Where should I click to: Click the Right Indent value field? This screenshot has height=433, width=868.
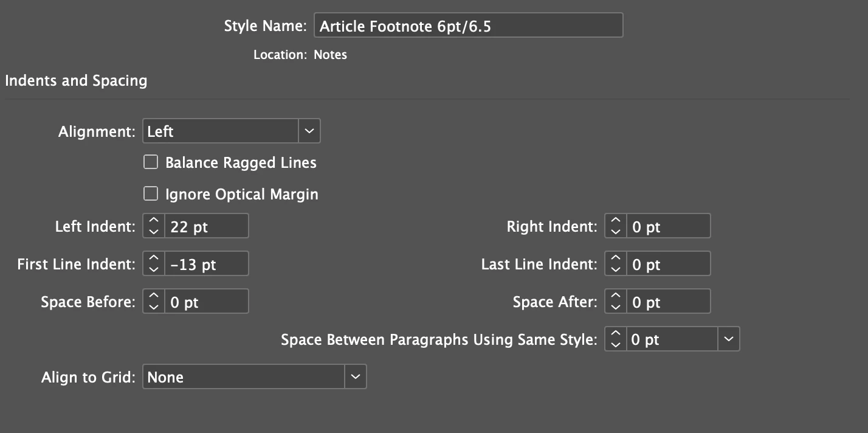click(x=669, y=226)
